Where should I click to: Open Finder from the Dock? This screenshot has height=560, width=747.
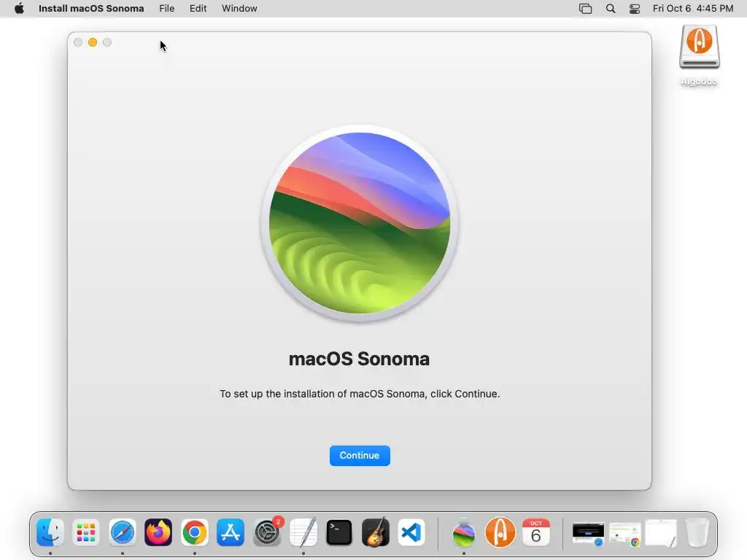(50, 532)
